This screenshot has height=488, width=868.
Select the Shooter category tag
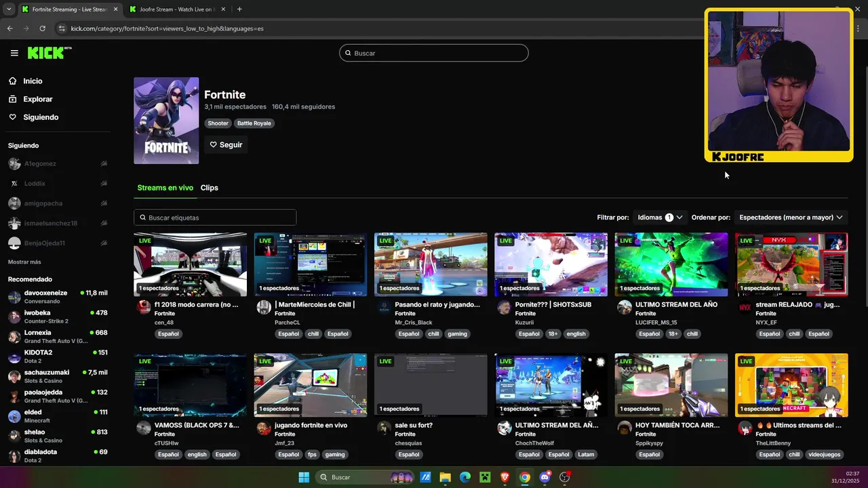tap(218, 123)
